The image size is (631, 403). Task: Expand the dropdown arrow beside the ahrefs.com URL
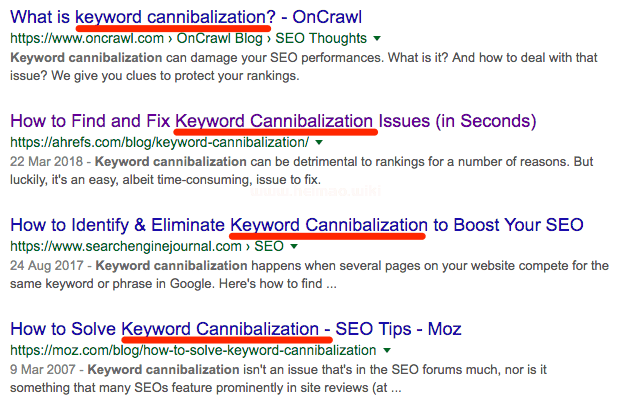pyautogui.click(x=319, y=143)
